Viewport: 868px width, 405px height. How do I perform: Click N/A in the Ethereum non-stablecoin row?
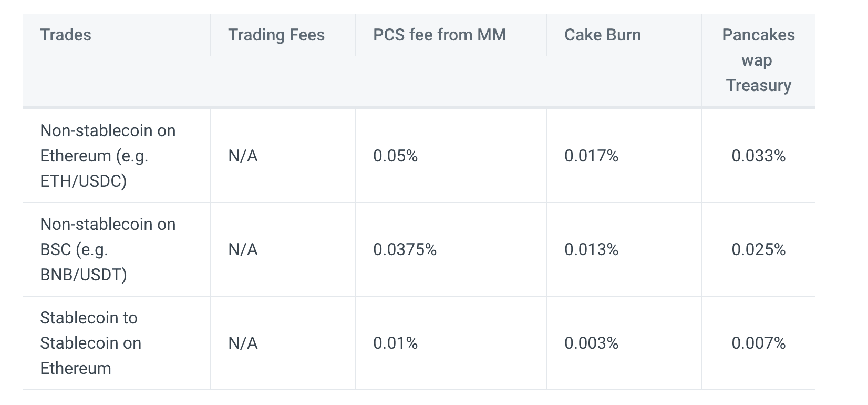click(x=243, y=156)
